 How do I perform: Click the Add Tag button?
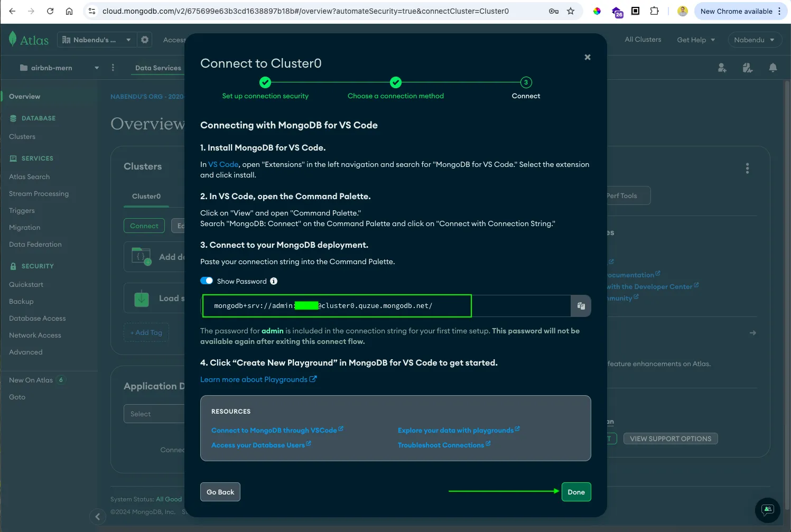(146, 332)
